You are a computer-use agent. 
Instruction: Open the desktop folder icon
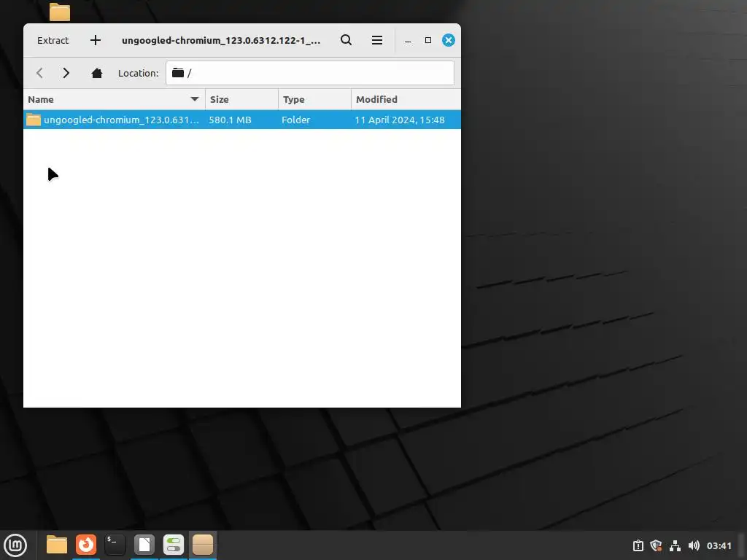point(60,12)
